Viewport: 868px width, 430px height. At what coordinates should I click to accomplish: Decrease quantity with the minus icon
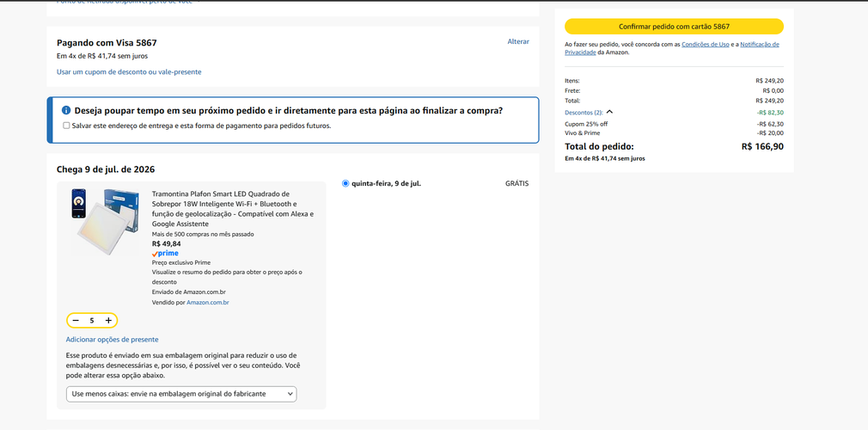[x=76, y=320]
